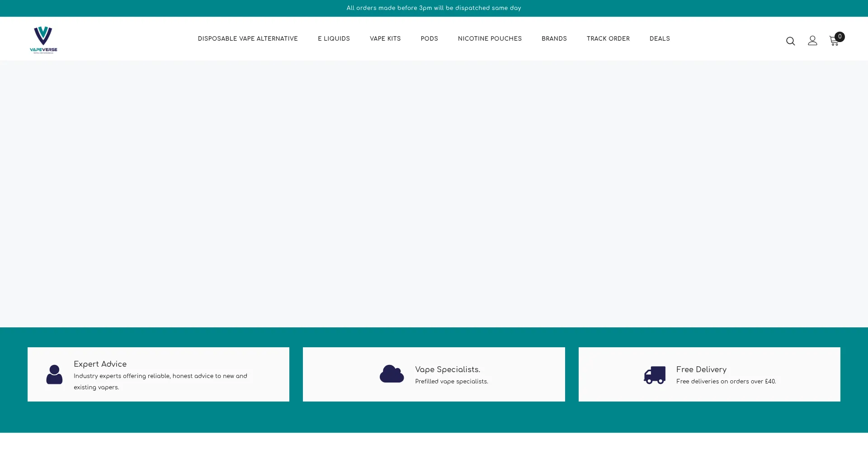The width and height of the screenshot is (868, 449).
Task: Click 'Free deliveries on orders over £40.' text
Action: tap(726, 382)
